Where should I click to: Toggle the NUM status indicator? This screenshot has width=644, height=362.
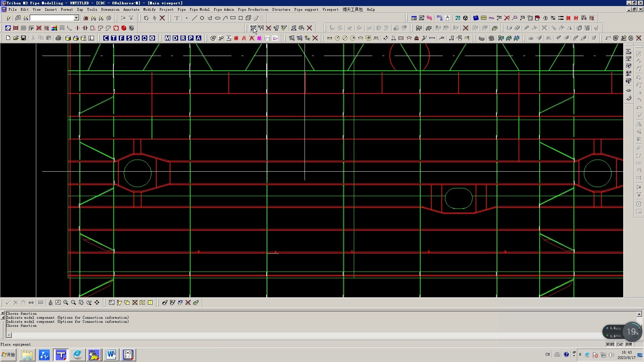tap(629, 344)
